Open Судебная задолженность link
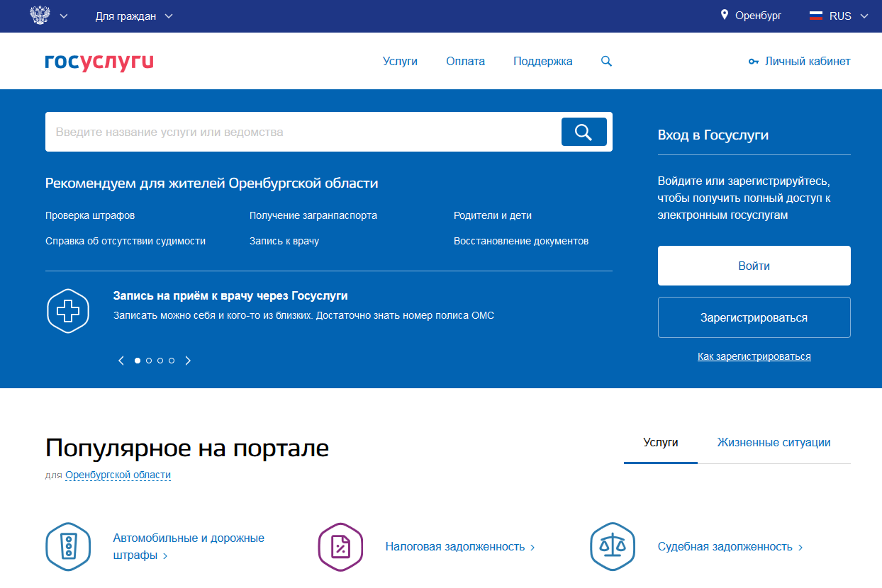 725,547
